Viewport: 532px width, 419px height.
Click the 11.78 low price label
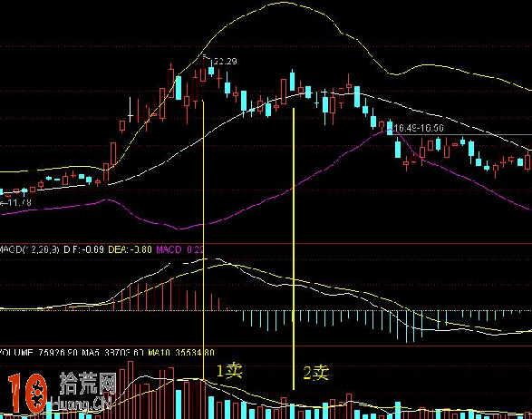(x=19, y=203)
